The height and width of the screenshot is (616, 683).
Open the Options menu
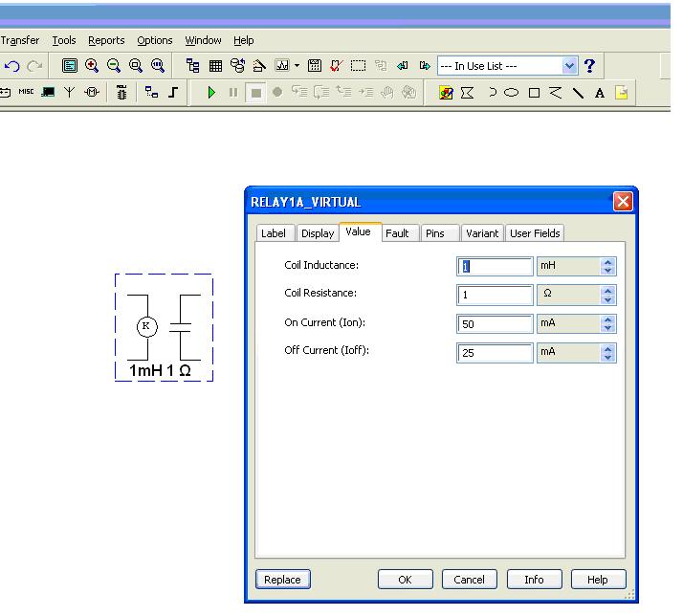point(155,40)
